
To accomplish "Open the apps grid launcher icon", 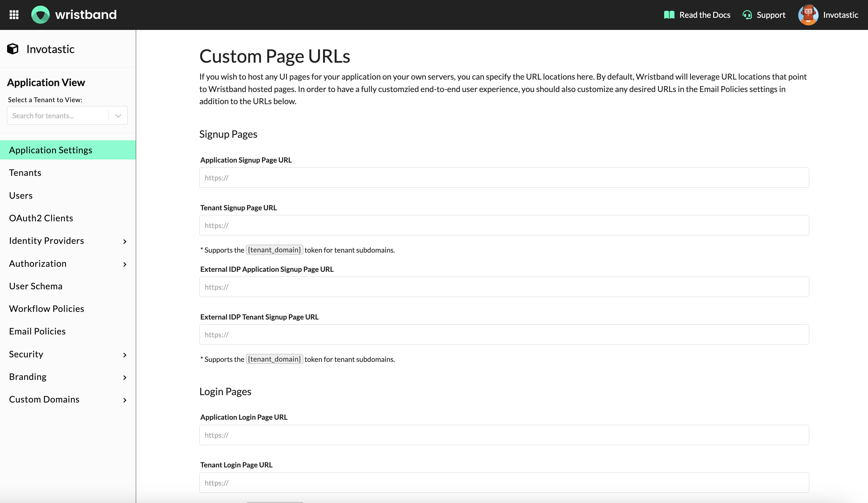I will (x=14, y=15).
